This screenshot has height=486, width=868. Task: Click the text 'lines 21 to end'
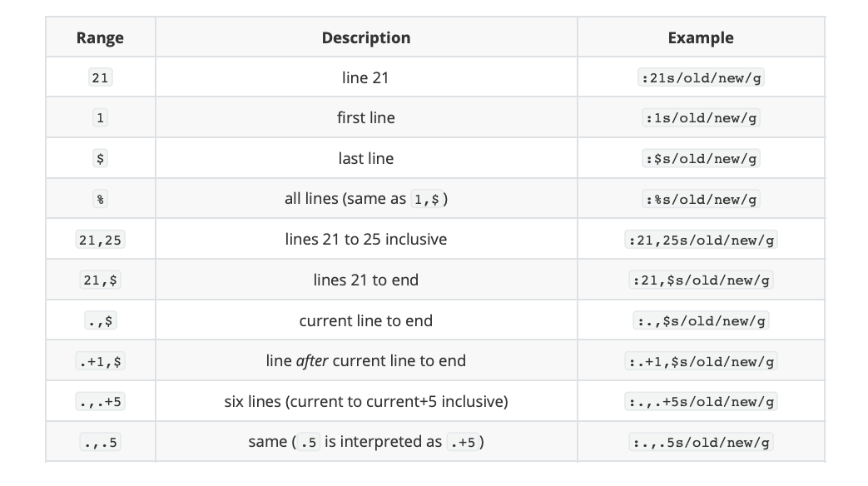coord(366,280)
